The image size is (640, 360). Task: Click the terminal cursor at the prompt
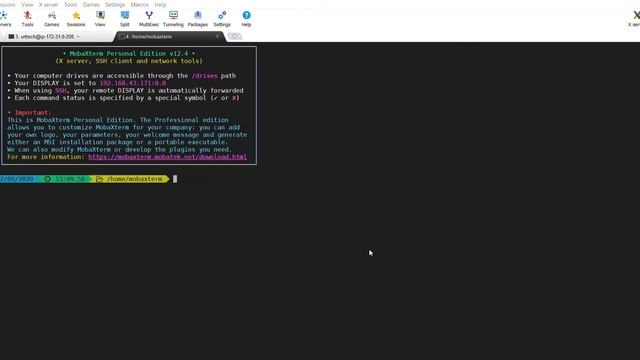pyautogui.click(x=175, y=179)
